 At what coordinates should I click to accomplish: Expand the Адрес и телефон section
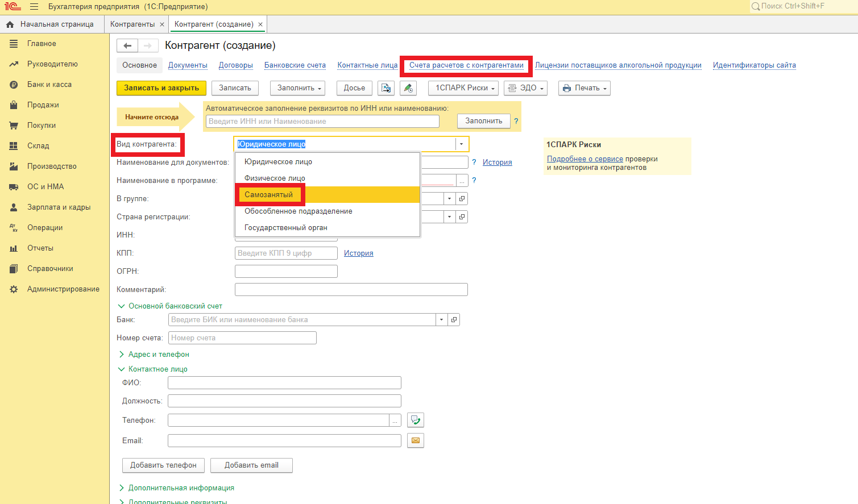pos(158,355)
